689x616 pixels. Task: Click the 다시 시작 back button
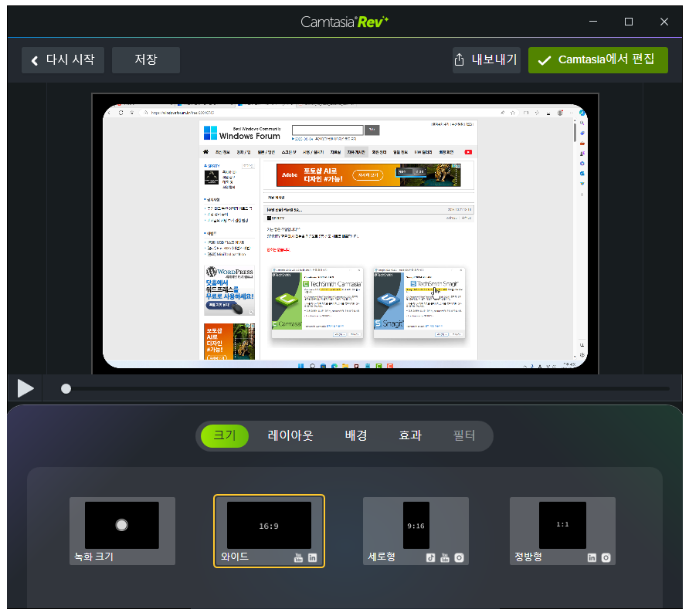point(63,60)
